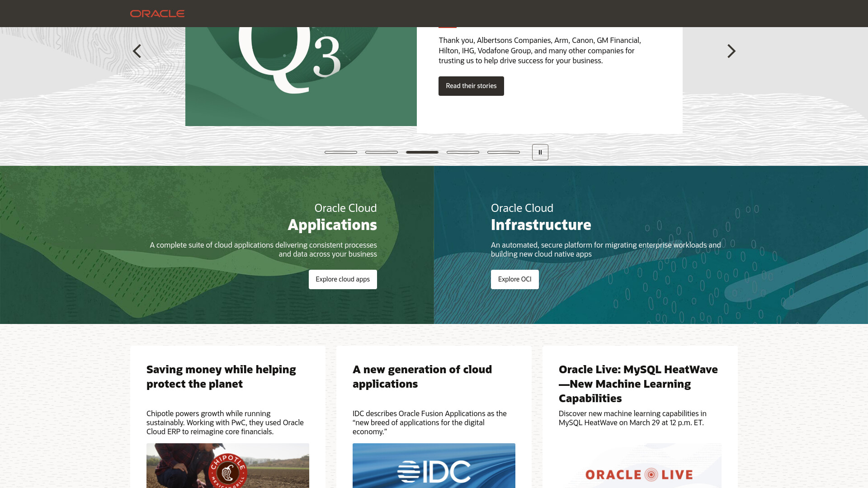The image size is (868, 488).
Task: Click the Read their stories button
Action: coord(471,86)
